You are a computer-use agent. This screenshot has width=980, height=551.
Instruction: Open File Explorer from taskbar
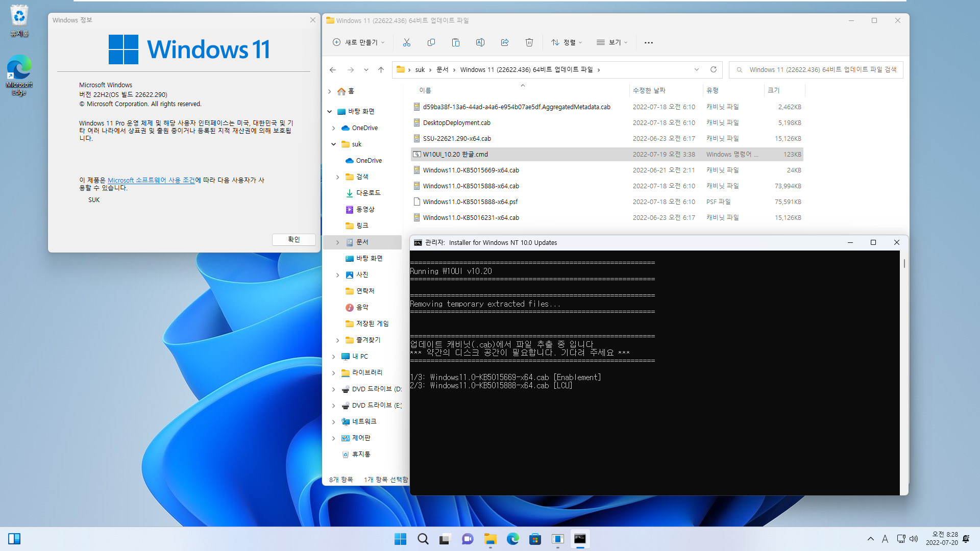point(491,539)
